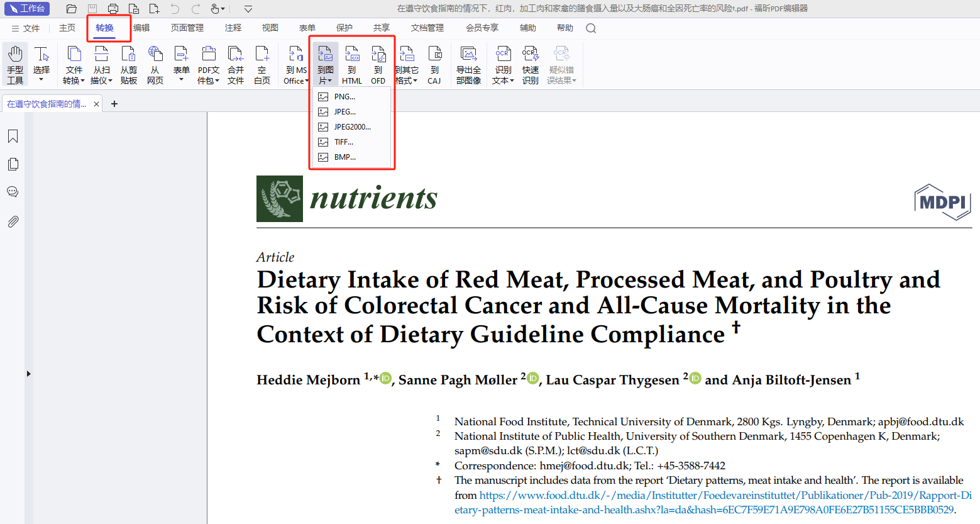
Task: Open the Workbench (工作台) button
Action: coord(27,9)
